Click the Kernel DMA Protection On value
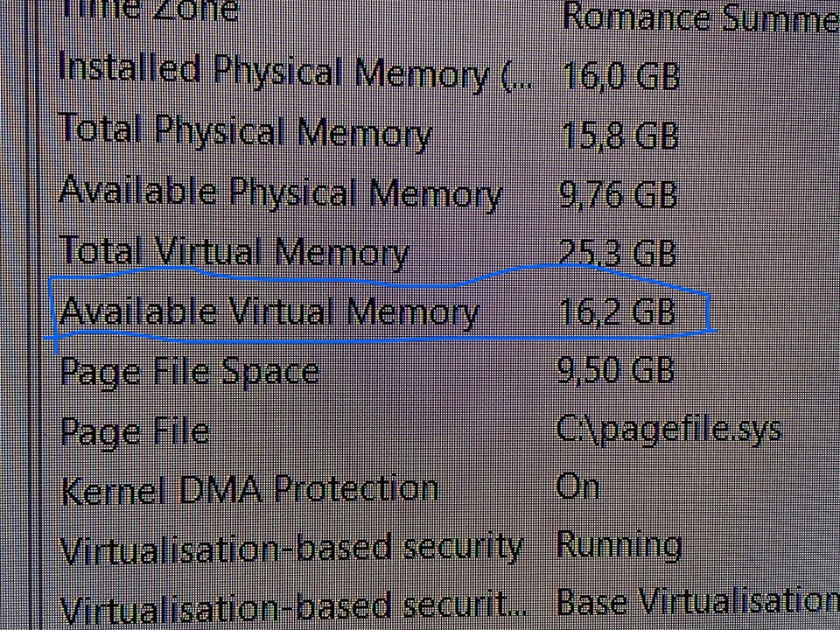Image resolution: width=840 pixels, height=630 pixels. [x=577, y=486]
